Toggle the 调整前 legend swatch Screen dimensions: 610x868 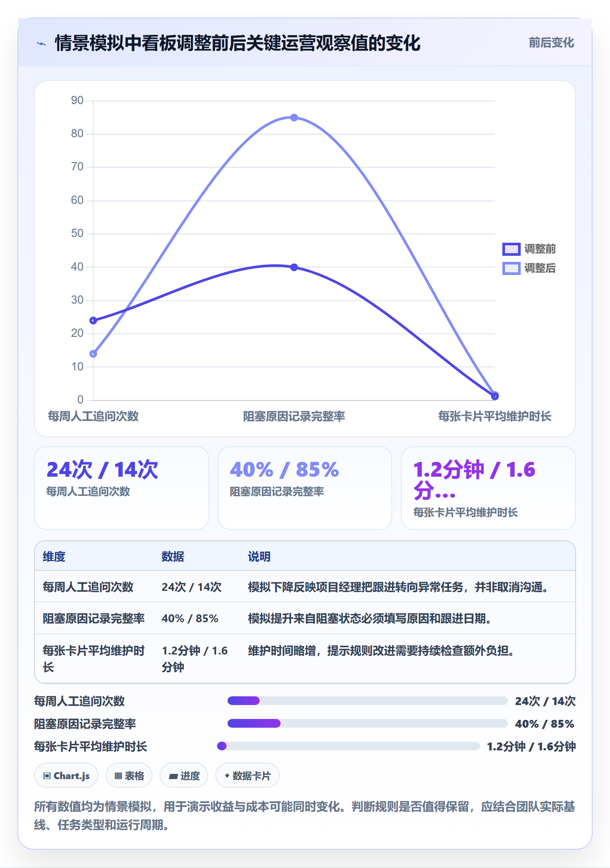pos(511,249)
